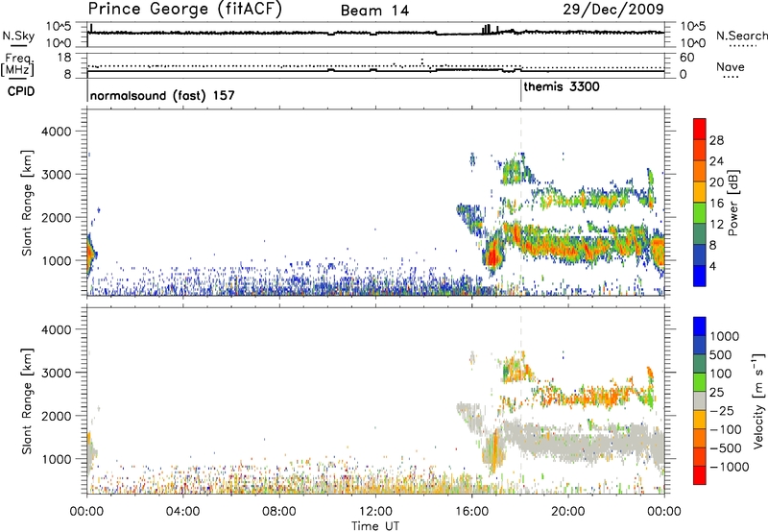Image resolution: width=768 pixels, height=532 pixels.
Task: Click the 'N.Search' legend label
Action: 741,36
